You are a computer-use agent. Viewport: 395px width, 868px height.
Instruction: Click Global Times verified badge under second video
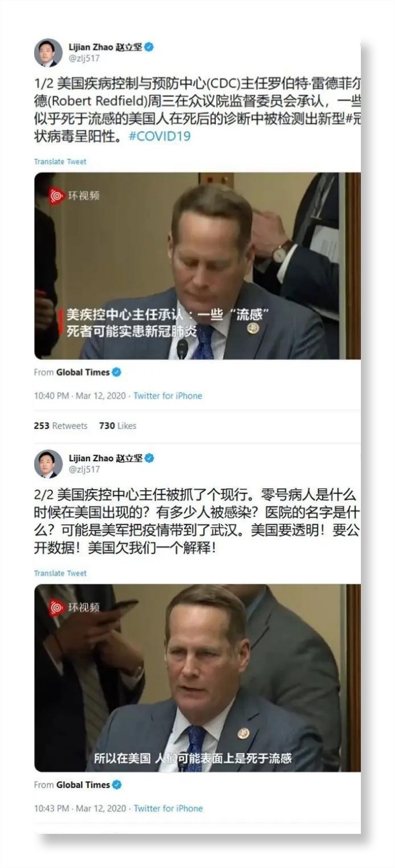[x=116, y=785]
